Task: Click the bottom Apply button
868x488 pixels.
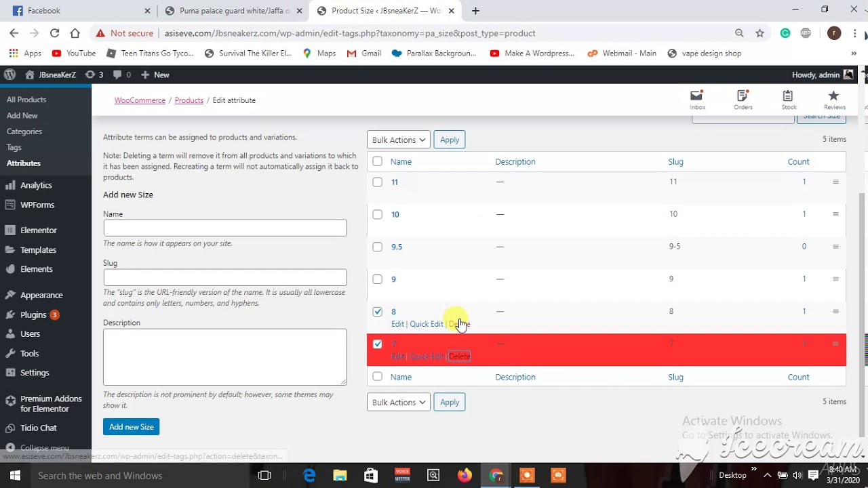Action: (450, 402)
